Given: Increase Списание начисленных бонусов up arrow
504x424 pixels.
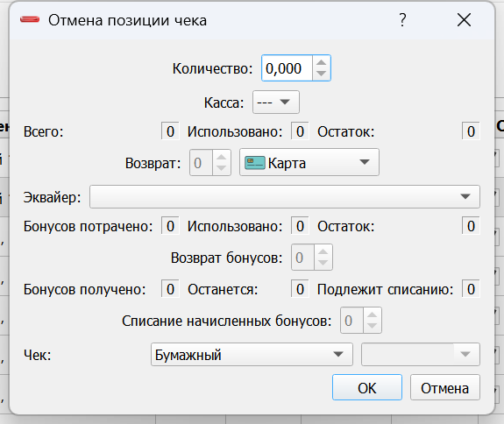Looking at the screenshot, I should 373,314.
